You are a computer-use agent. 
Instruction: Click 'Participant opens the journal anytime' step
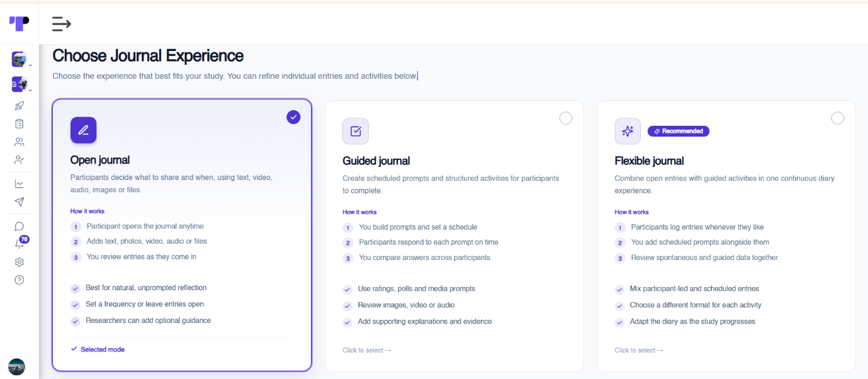145,226
